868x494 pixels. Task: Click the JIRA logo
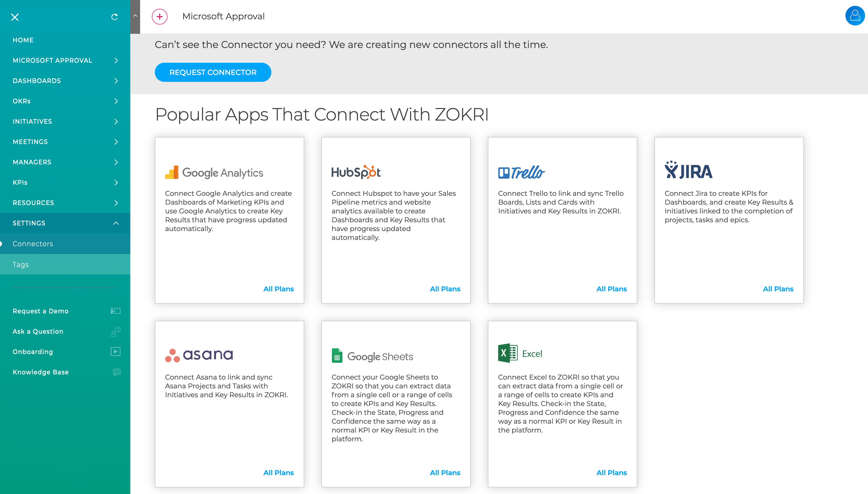pyautogui.click(x=689, y=170)
